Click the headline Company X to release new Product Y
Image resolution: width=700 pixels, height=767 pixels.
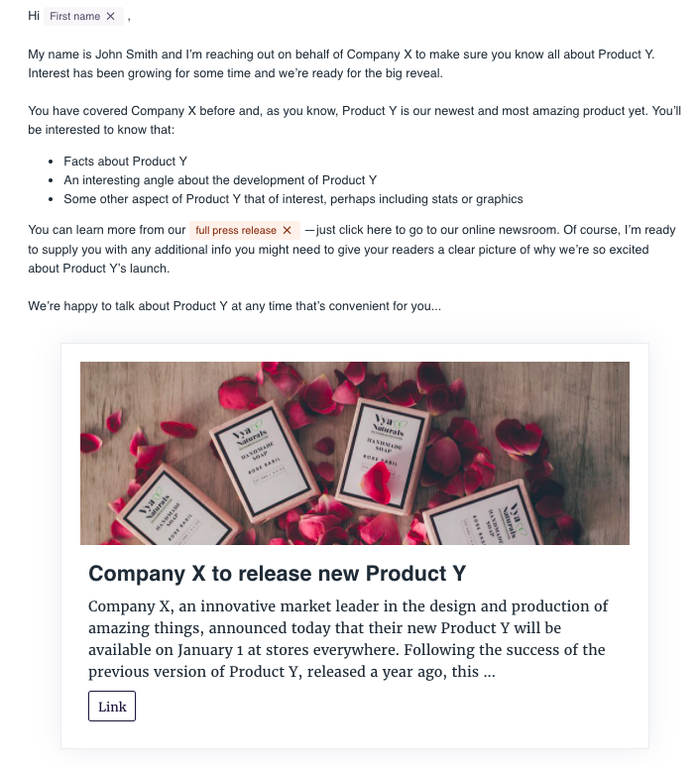[277, 574]
